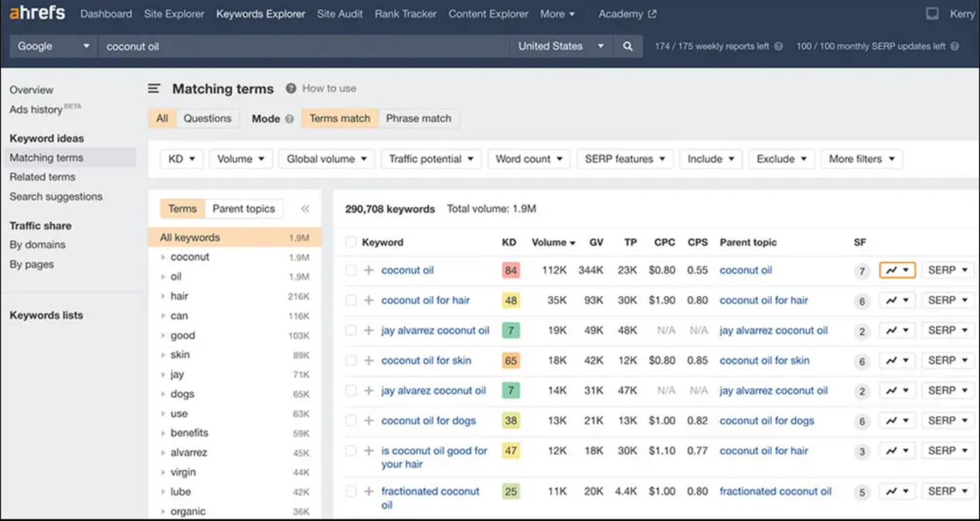Open the trend chart button in the 14K volume row
The height and width of the screenshot is (521, 980).
(x=897, y=391)
